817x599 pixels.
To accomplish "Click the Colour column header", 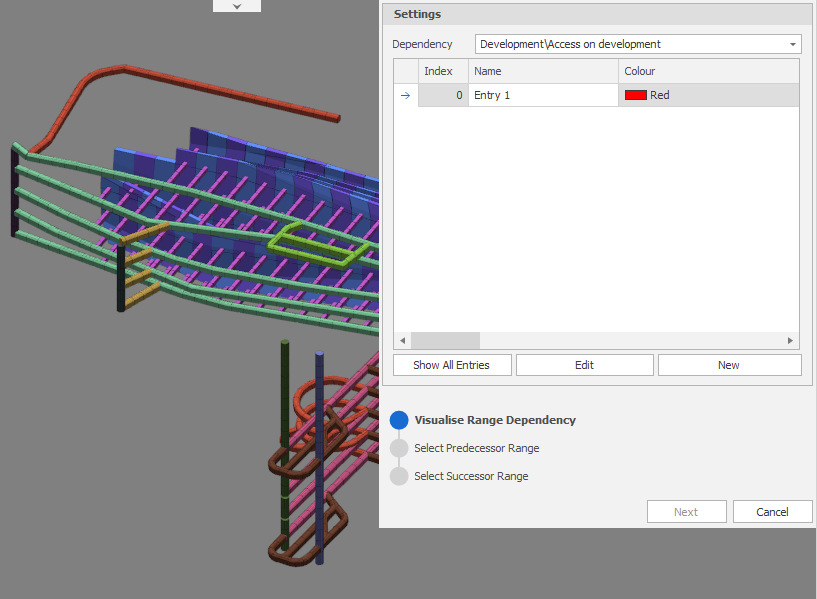I will 707,71.
